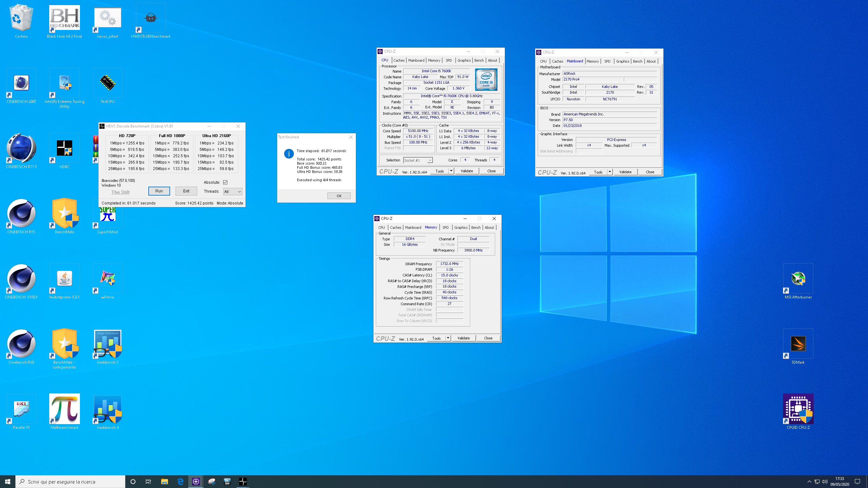
Task: Expand Tools arrow in CPU-Z Mainboard window
Action: (x=609, y=172)
